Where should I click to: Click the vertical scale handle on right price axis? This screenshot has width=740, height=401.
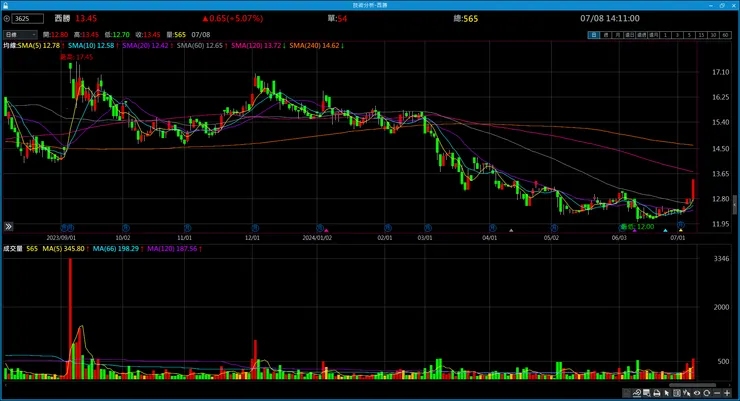(734, 205)
